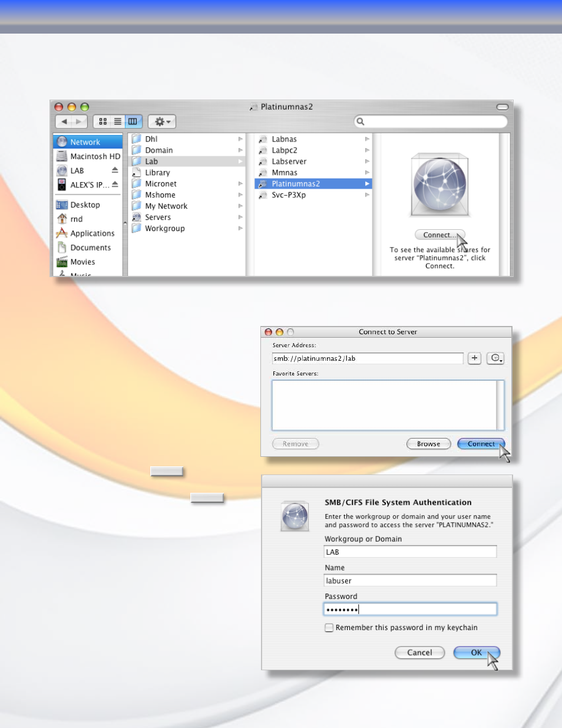Expand the Workgroup folder arrow
The height and width of the screenshot is (728, 562).
coord(240,229)
